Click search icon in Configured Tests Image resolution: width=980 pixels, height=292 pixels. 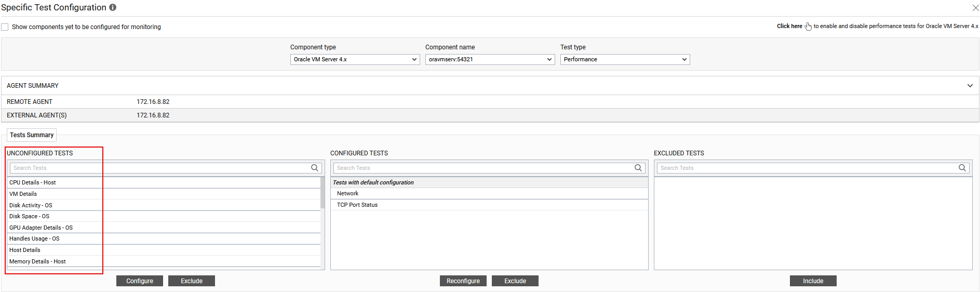pyautogui.click(x=638, y=168)
